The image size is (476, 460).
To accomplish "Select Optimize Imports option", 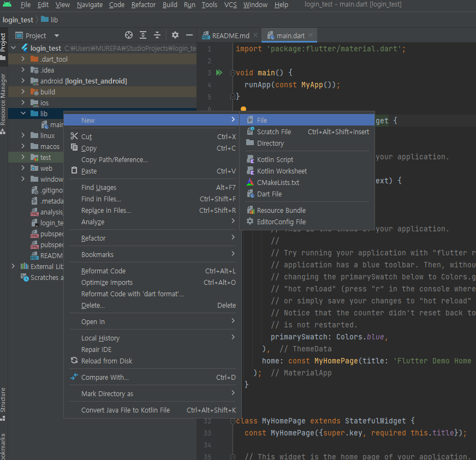I will coord(153,283).
